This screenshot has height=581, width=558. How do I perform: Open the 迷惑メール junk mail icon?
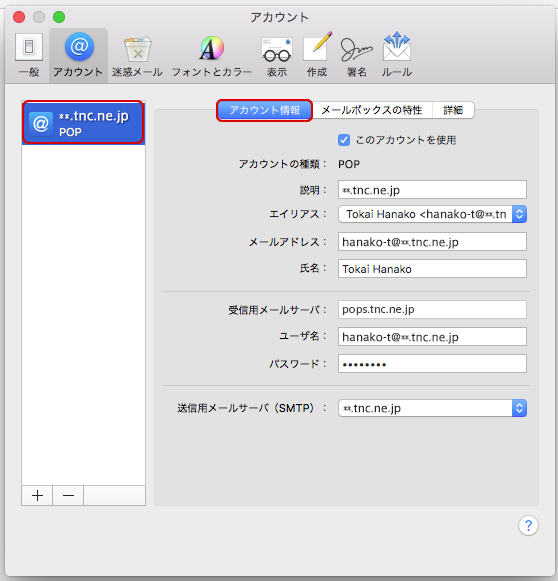click(137, 54)
